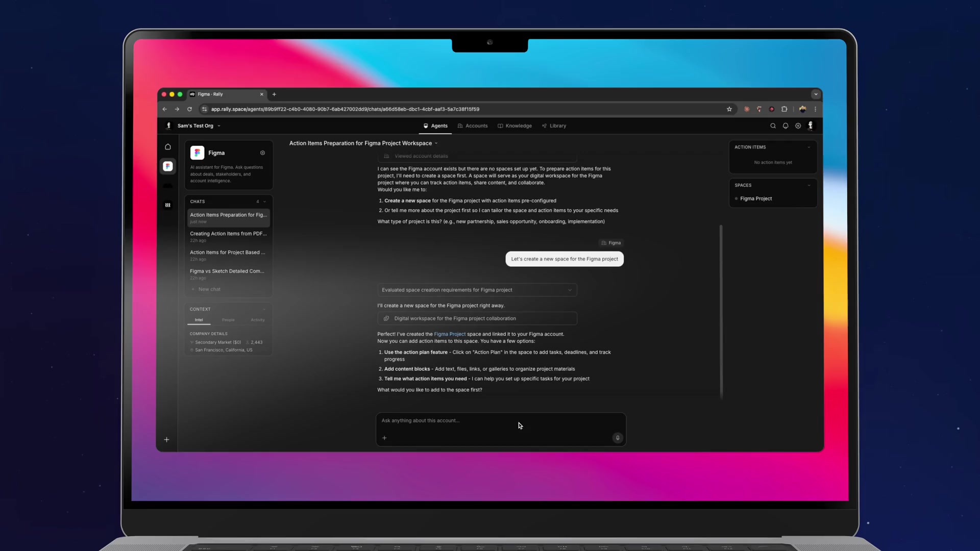Viewport: 980px width, 551px height.
Task: Click the search icon in header
Action: [773, 126]
